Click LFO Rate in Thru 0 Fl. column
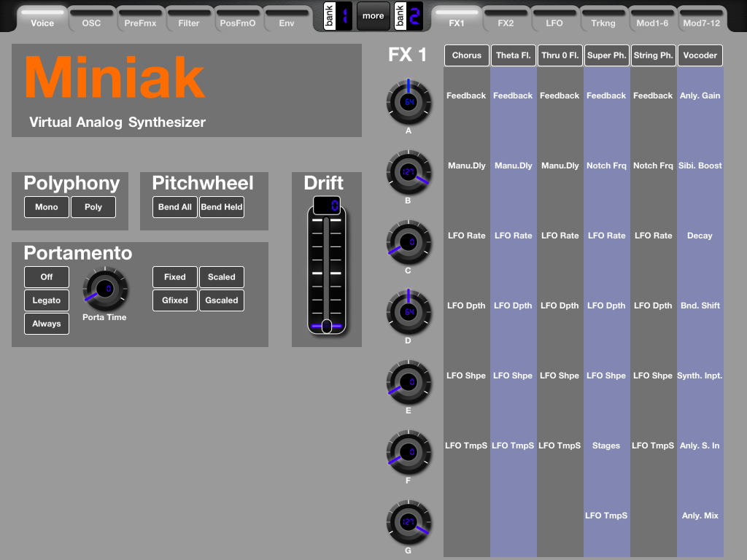 pyautogui.click(x=560, y=236)
